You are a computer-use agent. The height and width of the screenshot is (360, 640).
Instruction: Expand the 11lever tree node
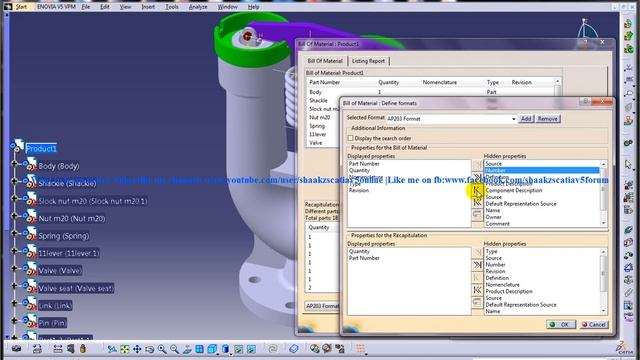pos(14,251)
